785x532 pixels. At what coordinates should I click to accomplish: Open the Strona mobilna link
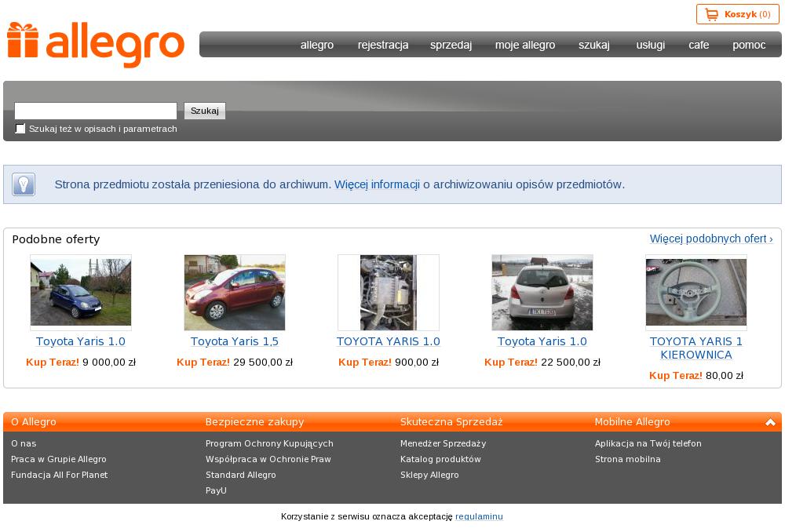click(x=628, y=459)
